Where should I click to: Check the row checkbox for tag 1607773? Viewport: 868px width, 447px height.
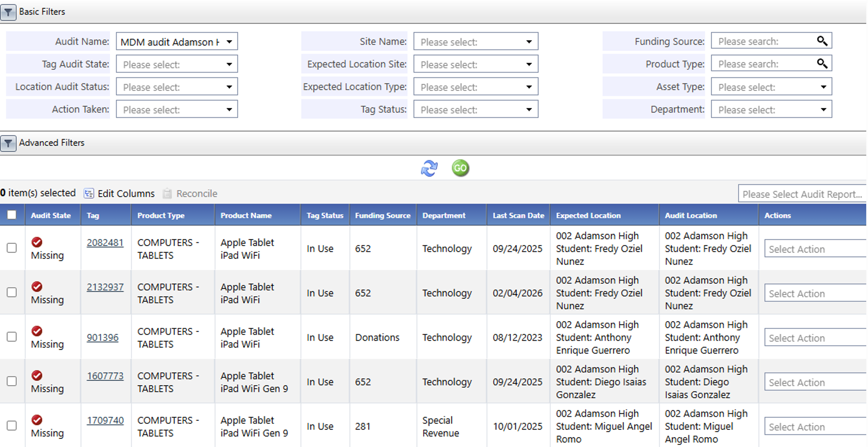(x=12, y=381)
